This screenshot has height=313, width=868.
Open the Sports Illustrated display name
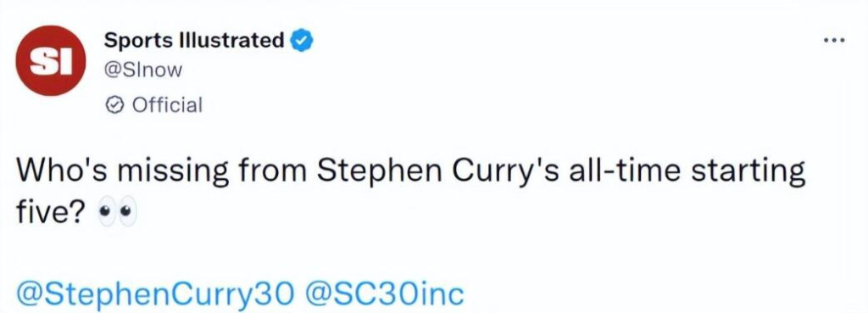coord(194,41)
